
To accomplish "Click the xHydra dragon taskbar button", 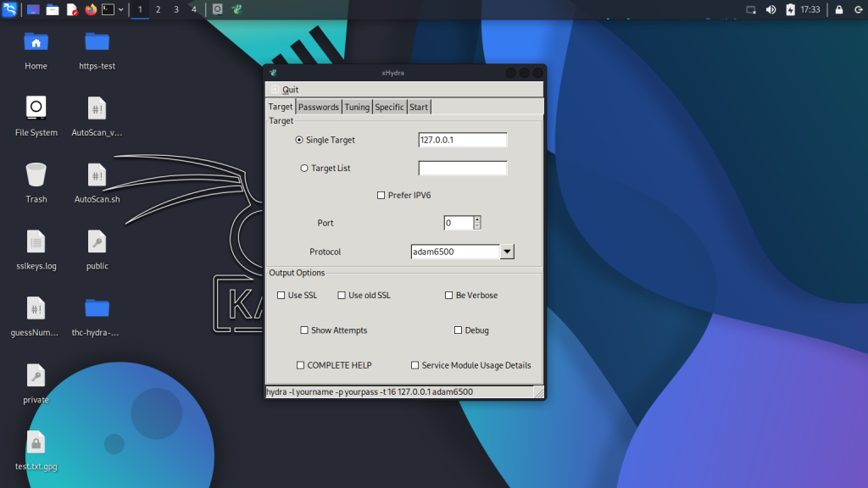I will [237, 9].
